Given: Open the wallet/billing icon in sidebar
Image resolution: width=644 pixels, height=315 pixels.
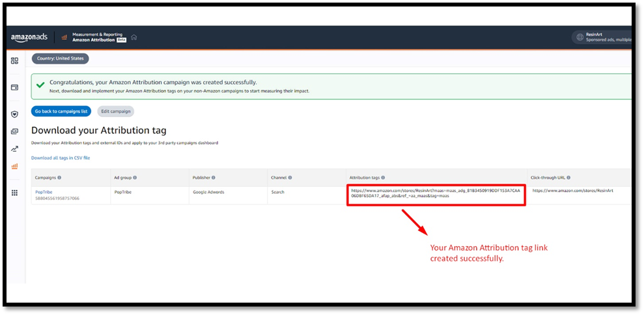Looking at the screenshot, I should pyautogui.click(x=15, y=87).
